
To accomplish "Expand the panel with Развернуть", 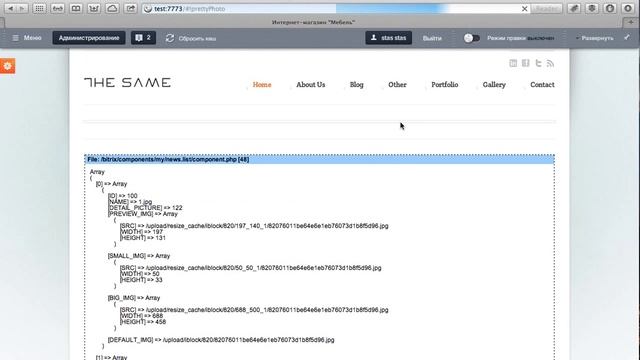I will (595, 38).
